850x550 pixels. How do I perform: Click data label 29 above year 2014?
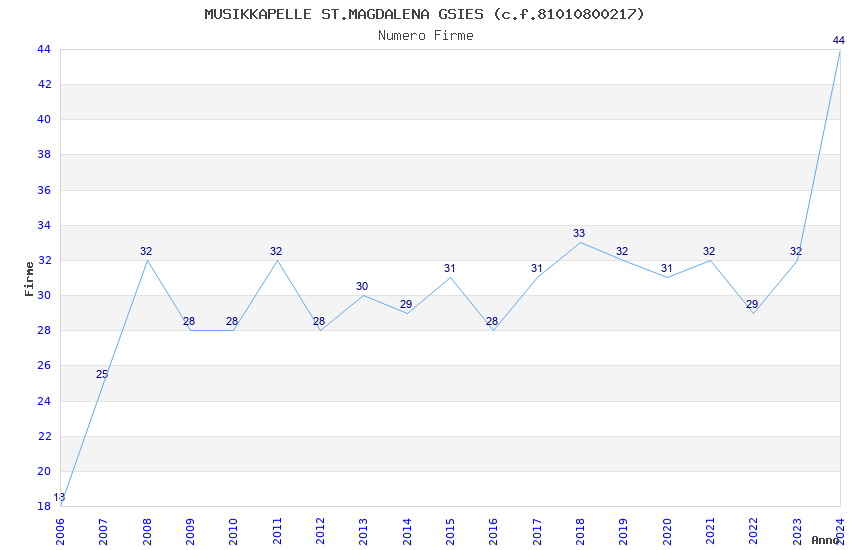(x=406, y=304)
